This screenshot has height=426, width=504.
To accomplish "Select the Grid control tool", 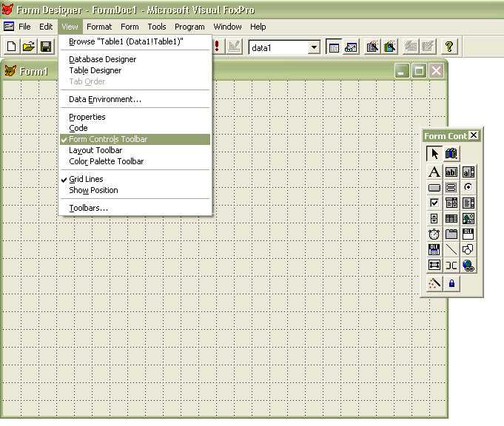I will click(x=451, y=218).
